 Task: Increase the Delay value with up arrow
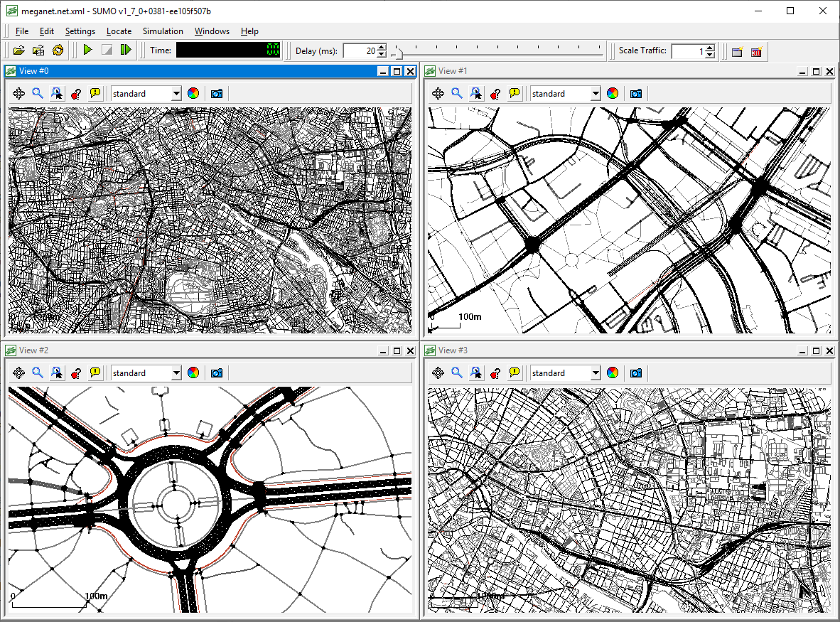pyautogui.click(x=382, y=48)
